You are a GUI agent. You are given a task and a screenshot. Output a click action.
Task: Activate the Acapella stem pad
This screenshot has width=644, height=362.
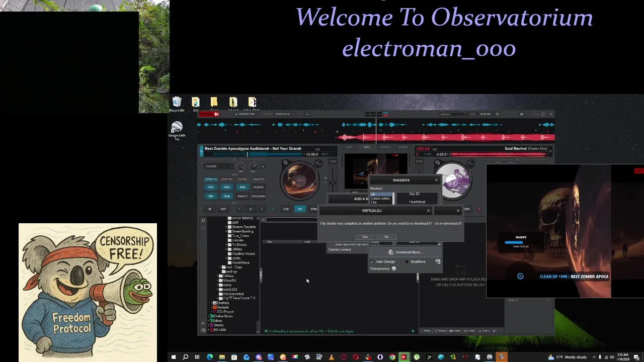258,187
